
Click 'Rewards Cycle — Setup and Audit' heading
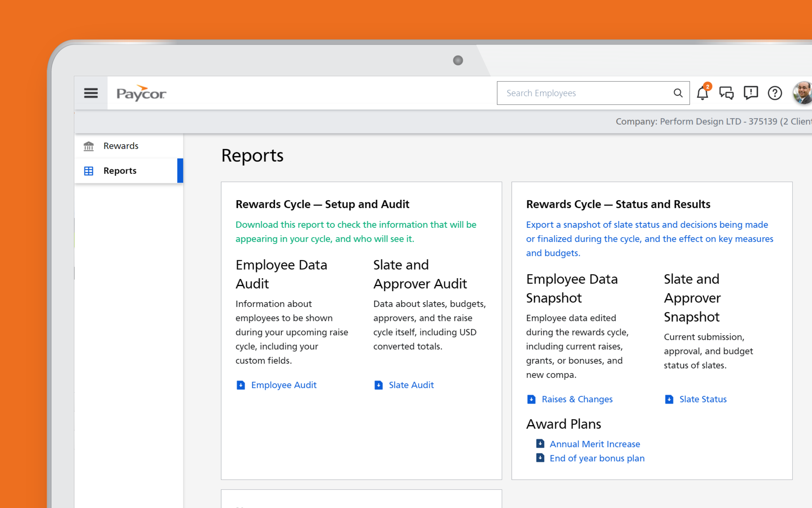tap(322, 204)
